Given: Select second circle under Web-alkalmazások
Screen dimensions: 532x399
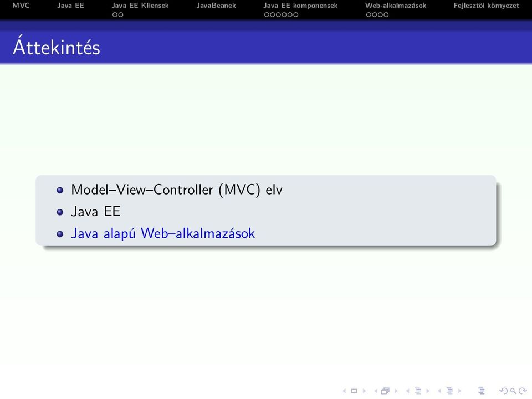Looking at the screenshot, I should pyautogui.click(x=375, y=14).
